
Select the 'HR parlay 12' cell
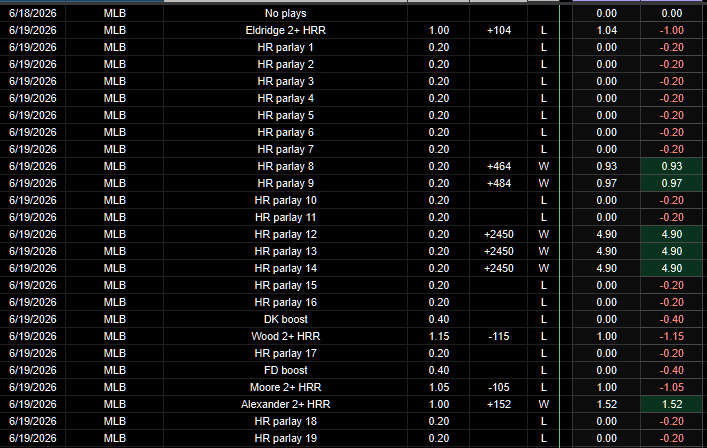(x=285, y=234)
